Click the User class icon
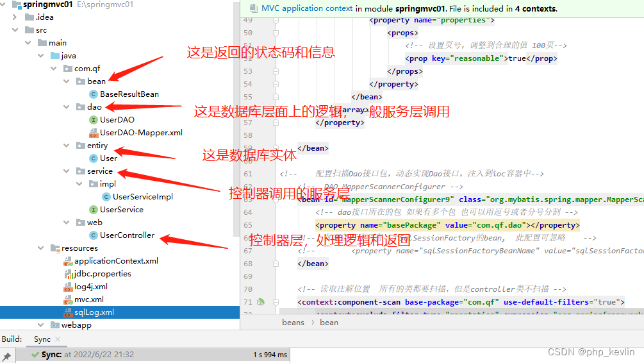This screenshot has width=644, height=363. [93, 158]
